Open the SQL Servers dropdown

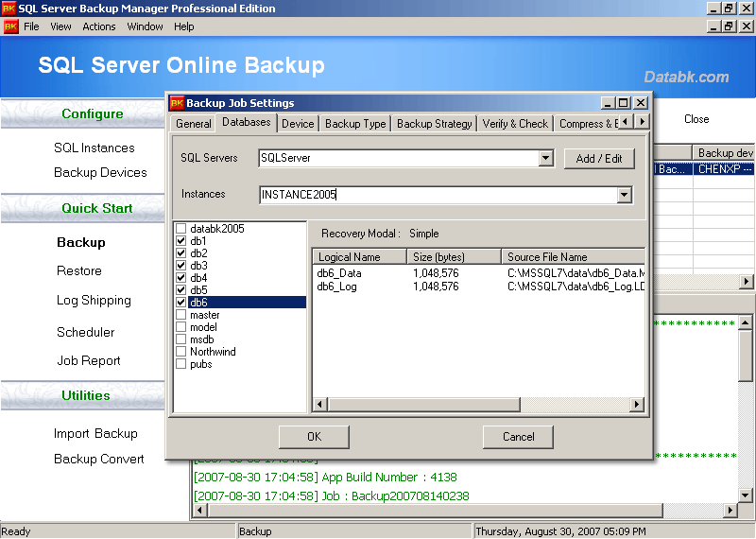tap(546, 158)
